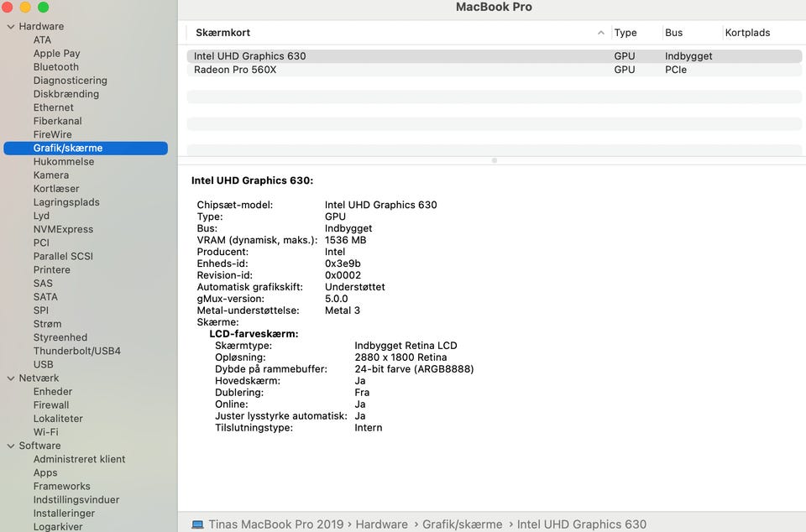
Task: Select Indstillingsvinduer under Software
Action: pyautogui.click(x=76, y=500)
